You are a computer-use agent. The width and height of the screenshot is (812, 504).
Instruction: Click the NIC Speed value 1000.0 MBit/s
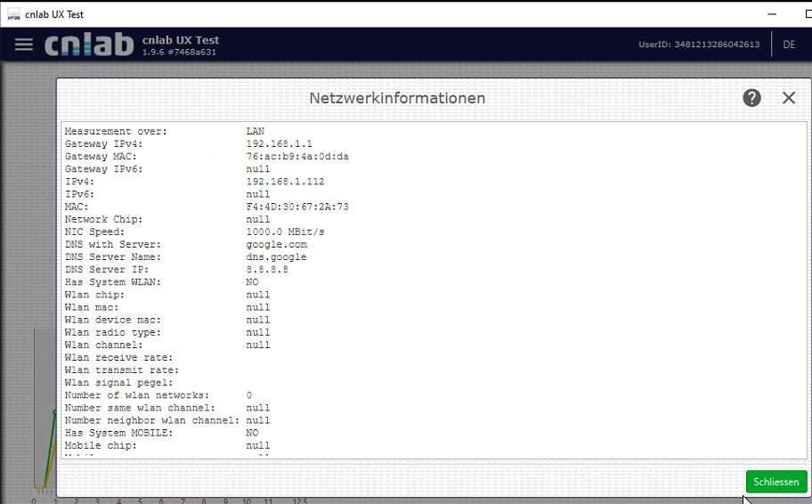click(285, 232)
